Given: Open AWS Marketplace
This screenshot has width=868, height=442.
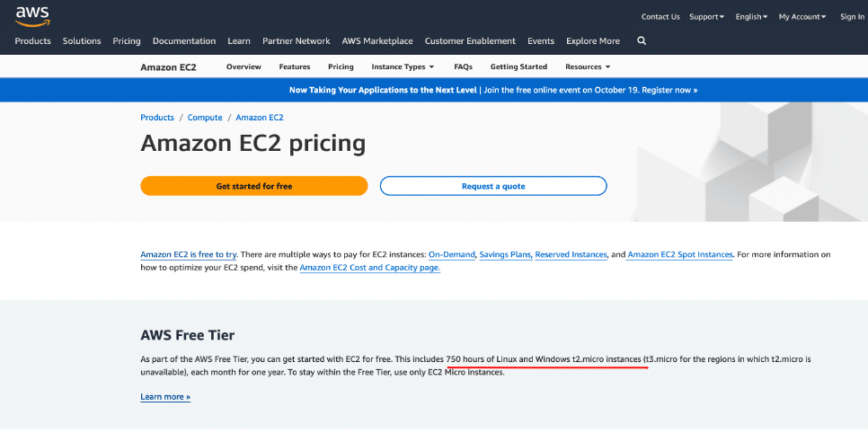Looking at the screenshot, I should [377, 41].
